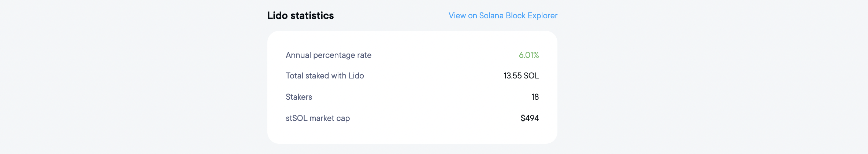Click the word Block in the blue link

tap(515, 16)
